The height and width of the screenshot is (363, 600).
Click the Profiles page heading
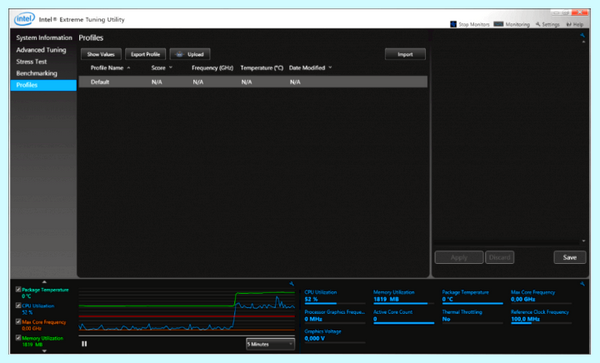[91, 38]
